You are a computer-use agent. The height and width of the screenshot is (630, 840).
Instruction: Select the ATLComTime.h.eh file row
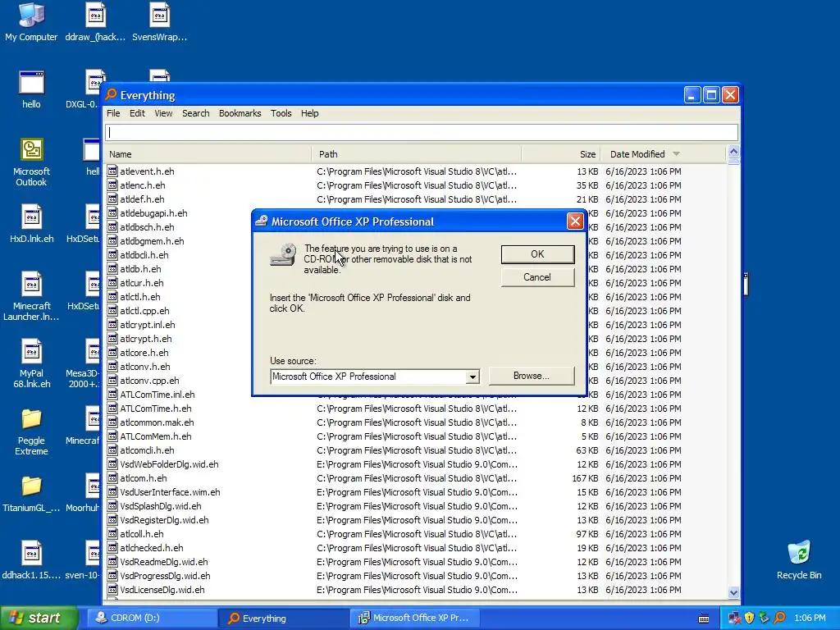point(414,409)
